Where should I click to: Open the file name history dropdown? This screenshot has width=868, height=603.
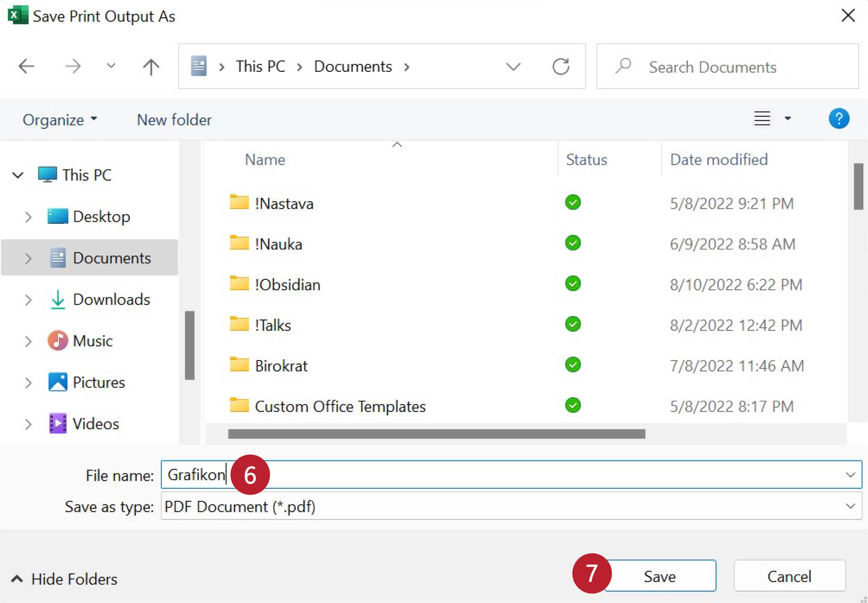point(850,475)
